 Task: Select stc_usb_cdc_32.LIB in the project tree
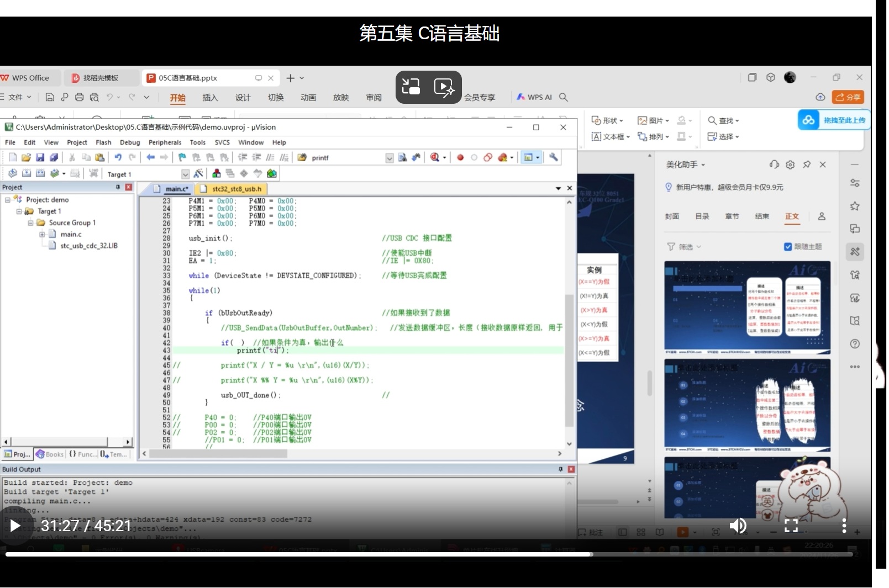(x=88, y=246)
